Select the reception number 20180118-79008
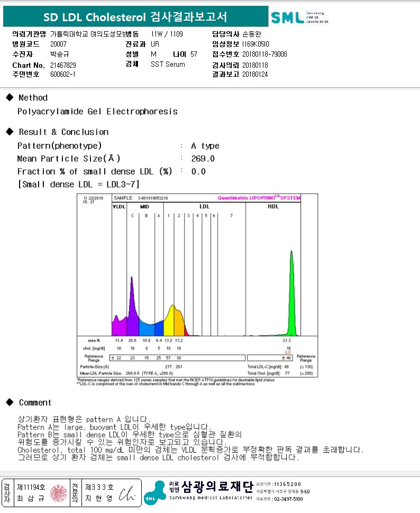The height and width of the screenshot is (513, 420). pos(264,55)
